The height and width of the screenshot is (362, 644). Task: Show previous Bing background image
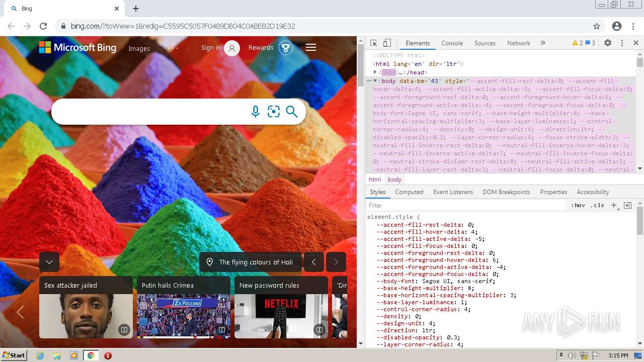click(x=314, y=262)
